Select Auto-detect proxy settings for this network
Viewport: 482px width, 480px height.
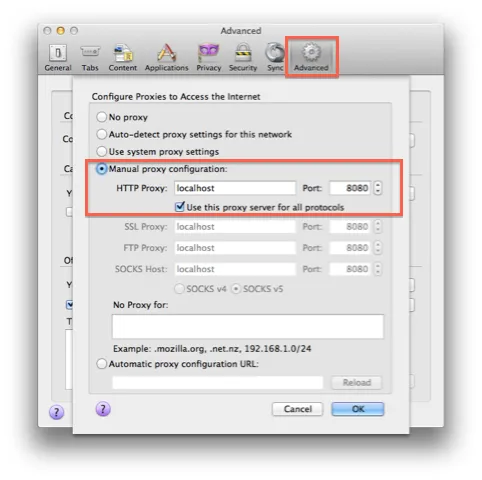[x=101, y=134]
